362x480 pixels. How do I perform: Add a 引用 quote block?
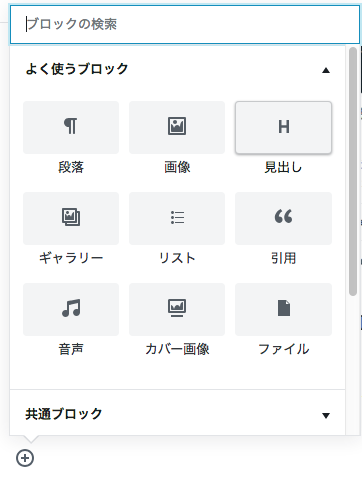pyautogui.click(x=283, y=229)
